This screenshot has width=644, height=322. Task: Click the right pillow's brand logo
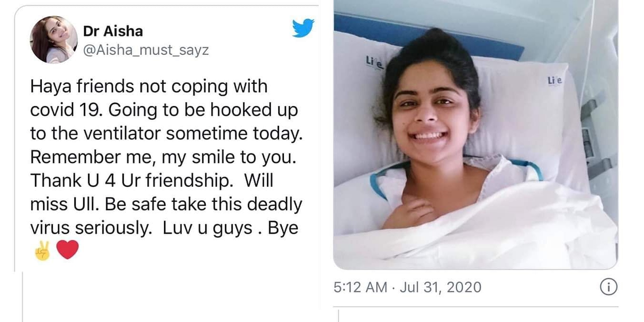pos(554,81)
